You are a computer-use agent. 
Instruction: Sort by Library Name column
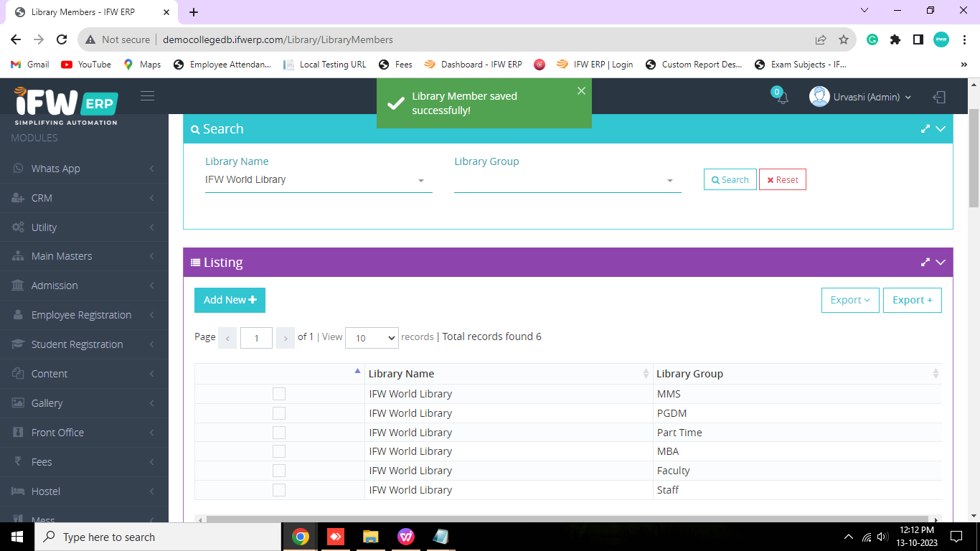[509, 374]
